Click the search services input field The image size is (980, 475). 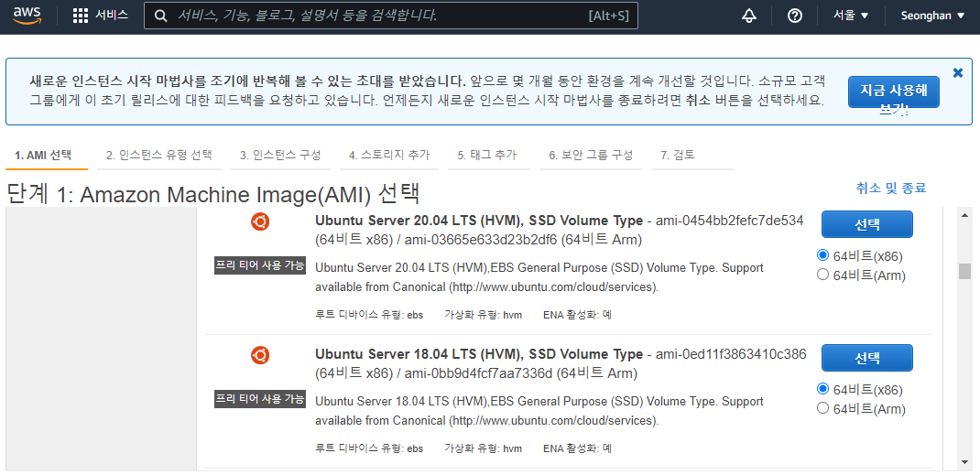coord(390,16)
